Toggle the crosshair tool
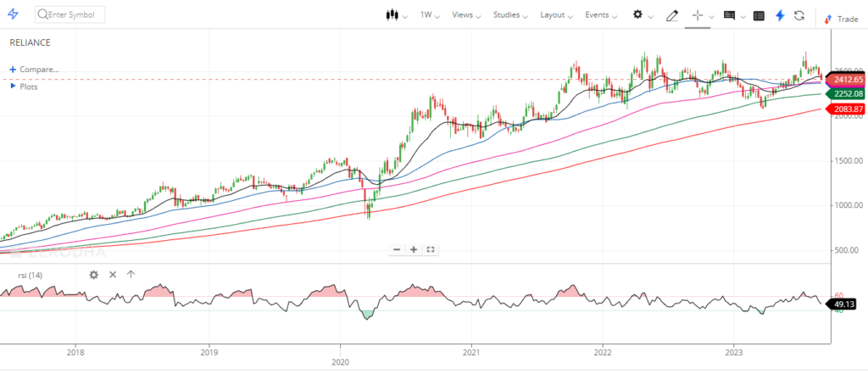Image resolution: width=868 pixels, height=374 pixels. [x=697, y=15]
